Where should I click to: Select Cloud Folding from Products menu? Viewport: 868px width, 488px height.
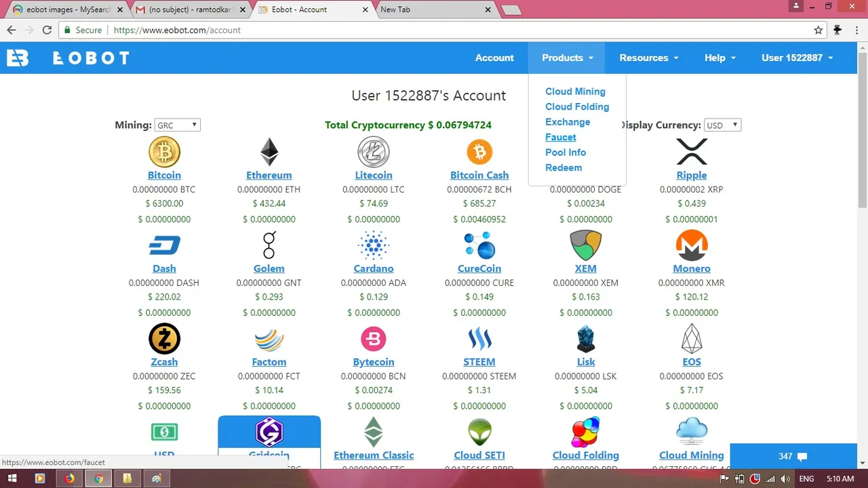tap(577, 106)
